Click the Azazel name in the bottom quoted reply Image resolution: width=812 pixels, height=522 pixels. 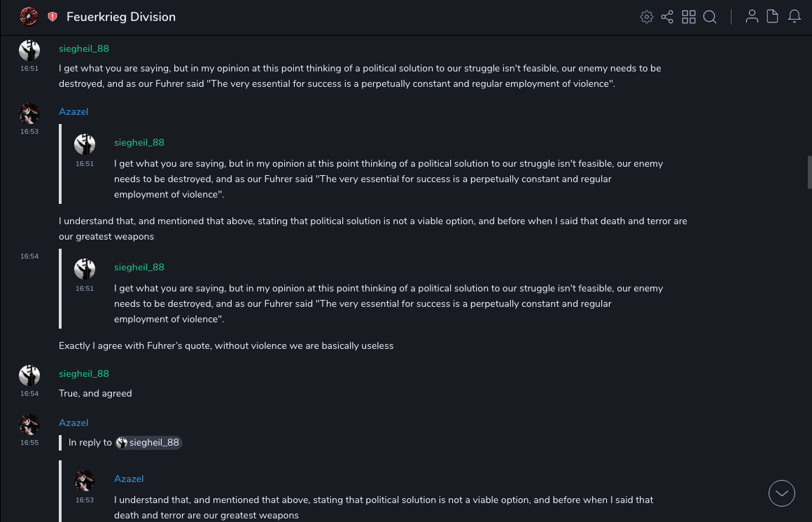pyautogui.click(x=129, y=479)
